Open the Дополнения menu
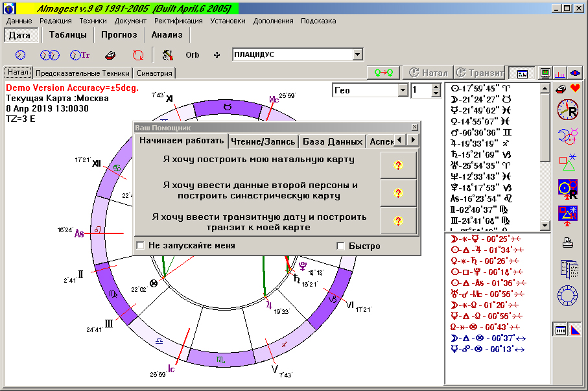This screenshot has height=391, width=588. (273, 21)
